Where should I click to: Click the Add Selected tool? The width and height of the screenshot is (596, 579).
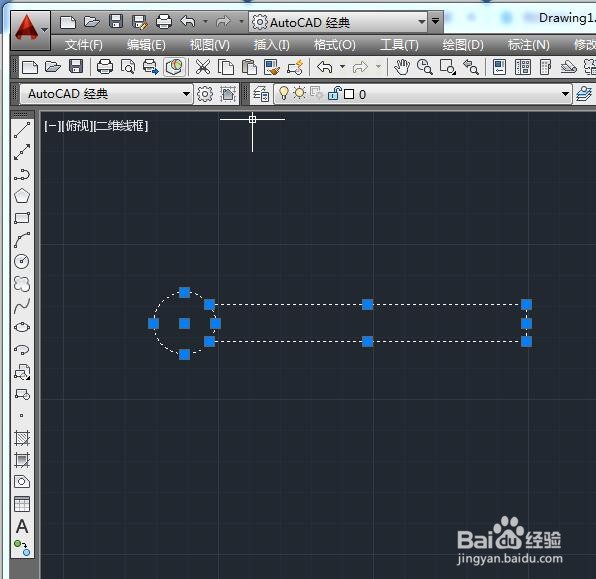[x=22, y=548]
